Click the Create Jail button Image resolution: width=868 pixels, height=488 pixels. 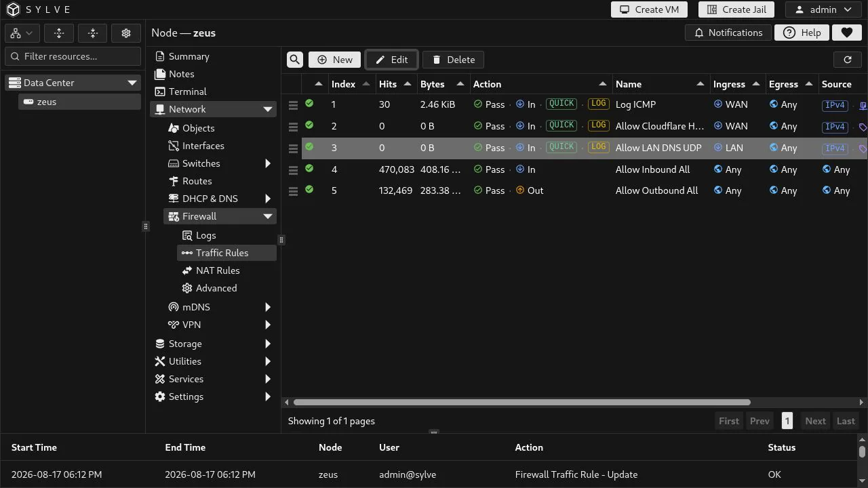[x=736, y=9]
